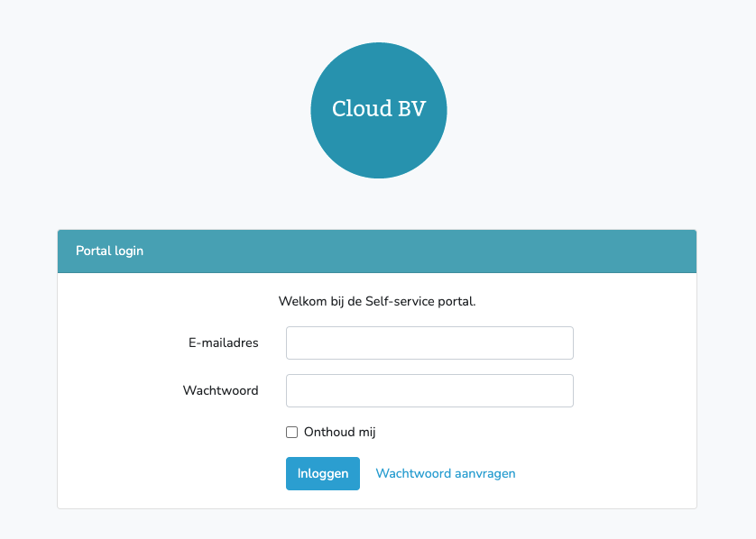Click the E-mailadres label

click(x=223, y=343)
